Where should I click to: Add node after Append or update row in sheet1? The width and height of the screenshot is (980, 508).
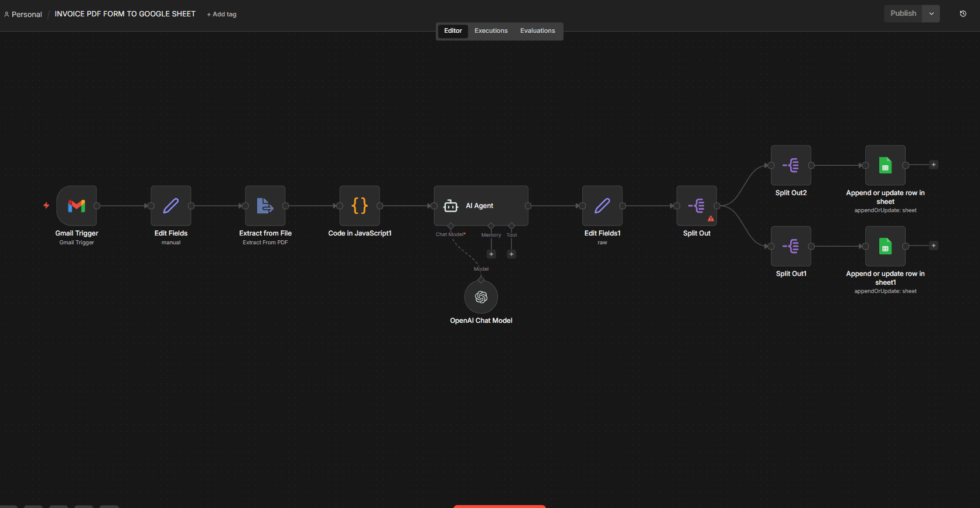tap(934, 246)
